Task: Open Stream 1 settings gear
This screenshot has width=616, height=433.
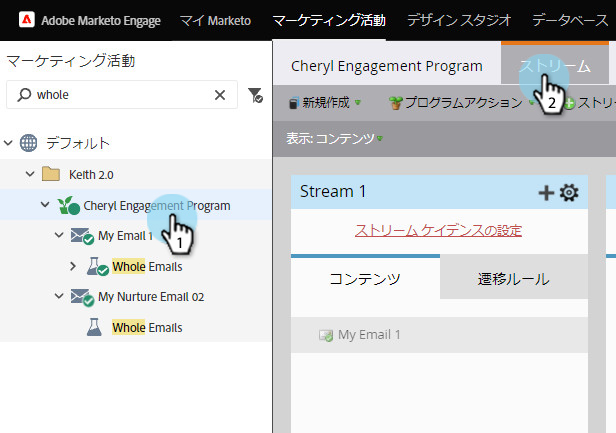Action: [569, 193]
